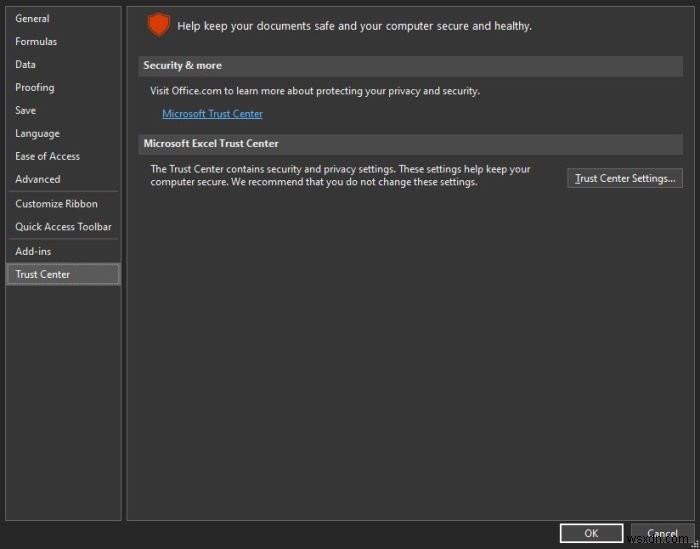
Task: Click the Trust Center description text
Action: pyautogui.click(x=340, y=176)
